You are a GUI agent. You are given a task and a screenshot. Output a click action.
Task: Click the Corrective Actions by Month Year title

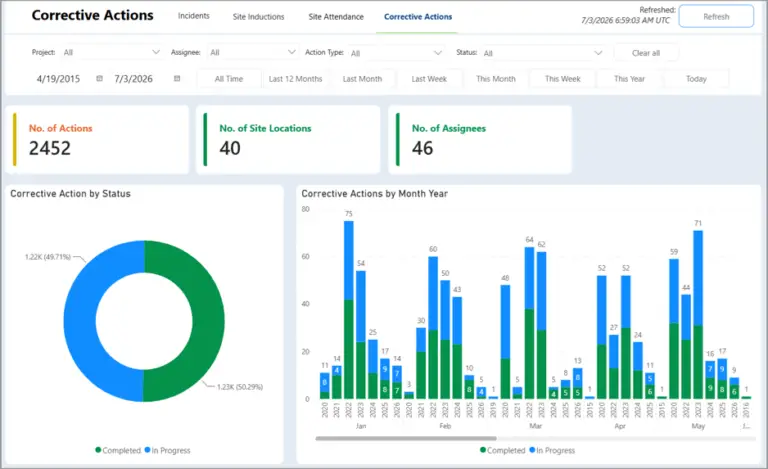pos(375,194)
